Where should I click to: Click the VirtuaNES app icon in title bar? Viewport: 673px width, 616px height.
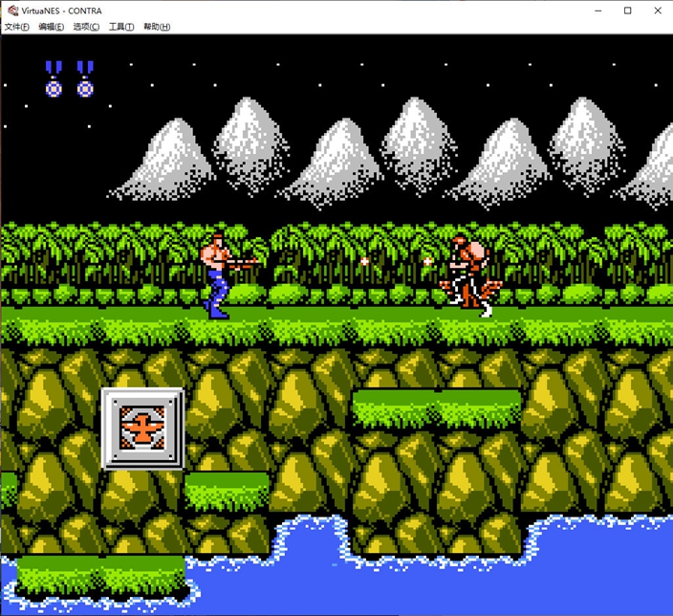(12, 11)
